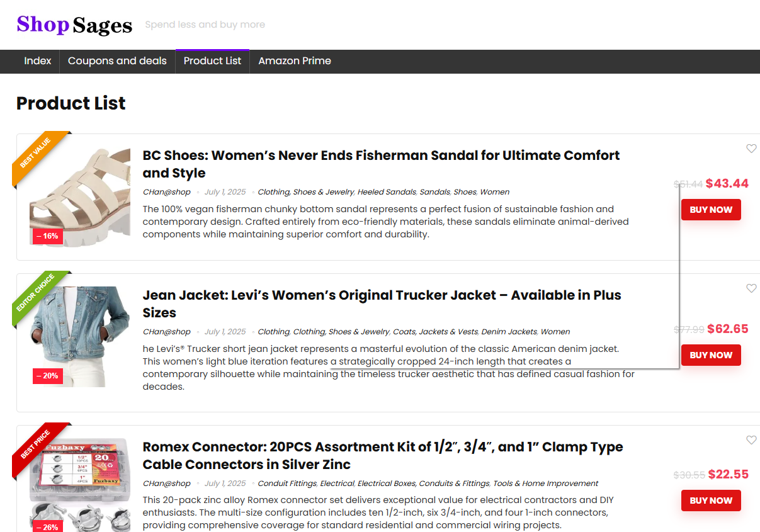Click the BEST VALUE ribbon on the sandal

point(36,154)
